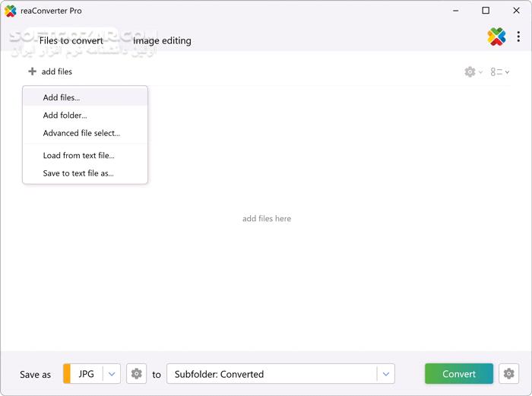Choose Save to text file as...
This screenshot has width=532, height=396.
pyautogui.click(x=78, y=173)
